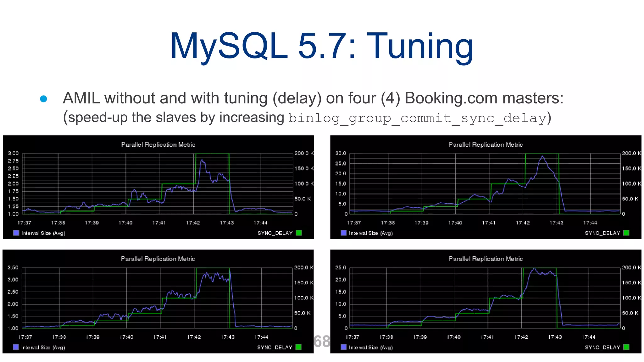Screen dimensions: 644x362
Task: Click the 25.0 y-axis label, bottom-right chart
Action: coord(341,268)
